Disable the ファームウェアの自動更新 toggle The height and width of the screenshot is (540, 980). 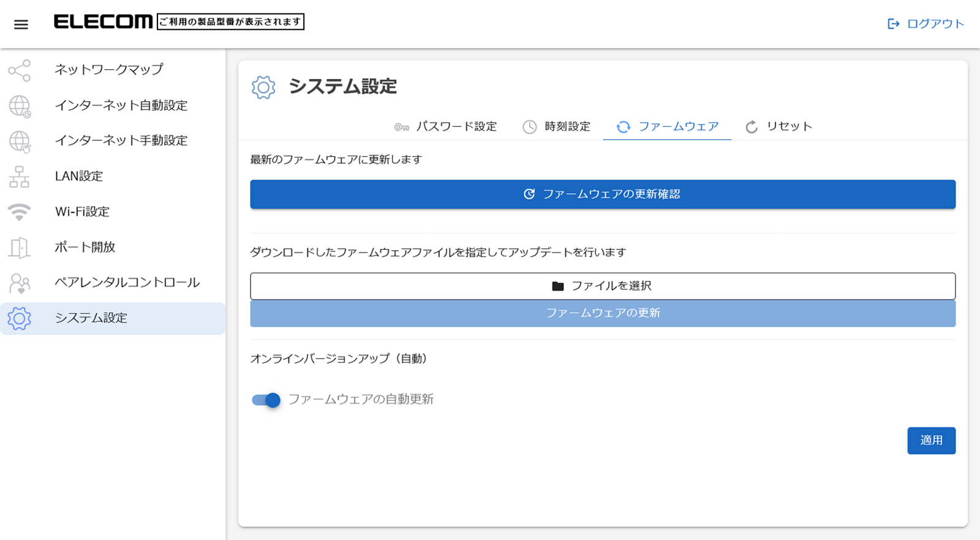pyautogui.click(x=266, y=400)
